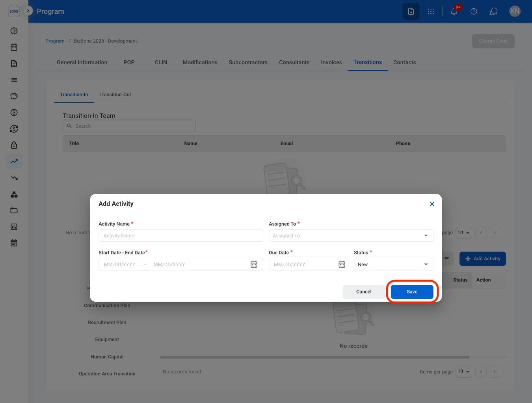Open the trending up sidebar icon
Image resolution: width=532 pixels, height=403 pixels.
14,161
